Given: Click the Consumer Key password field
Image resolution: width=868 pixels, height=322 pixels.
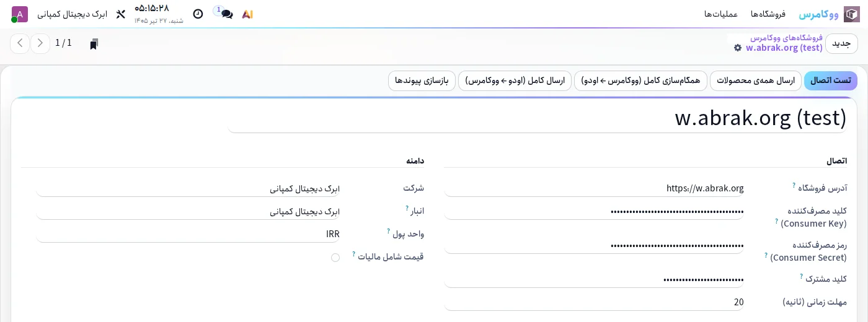Looking at the screenshot, I should coord(594,212).
